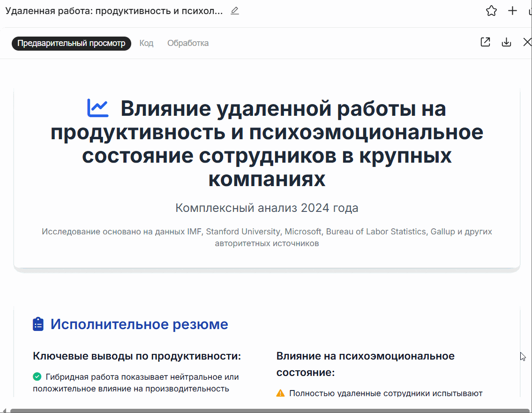Click the Исполнительное резюме section heading

click(139, 324)
